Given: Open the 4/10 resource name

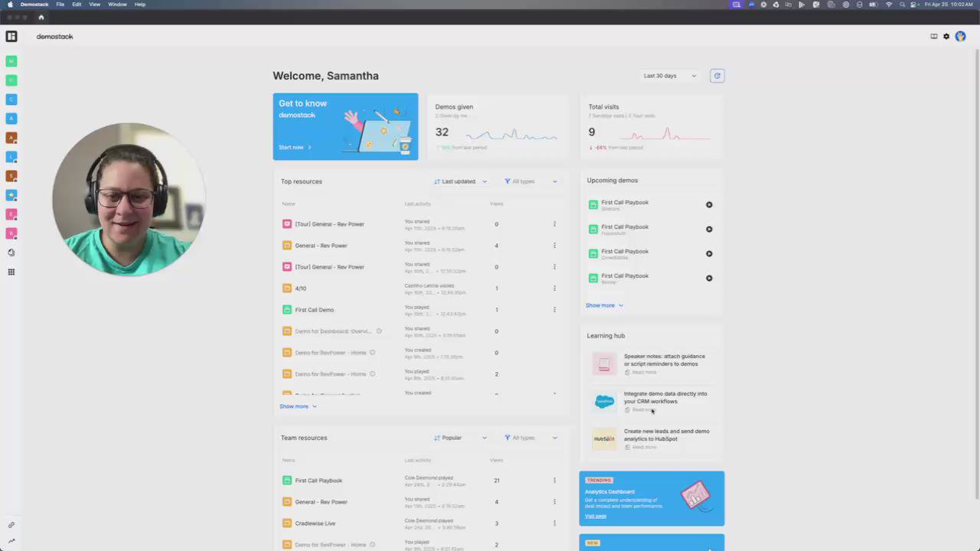Looking at the screenshot, I should (300, 289).
